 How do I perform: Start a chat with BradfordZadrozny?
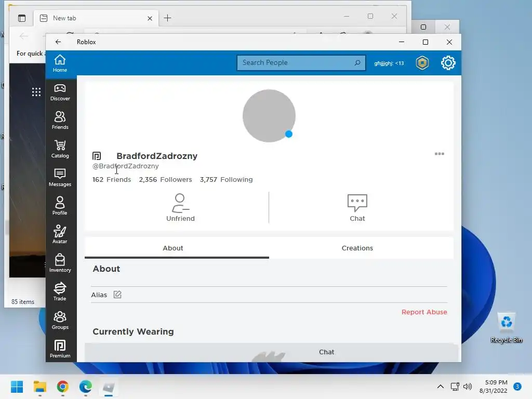point(357,208)
